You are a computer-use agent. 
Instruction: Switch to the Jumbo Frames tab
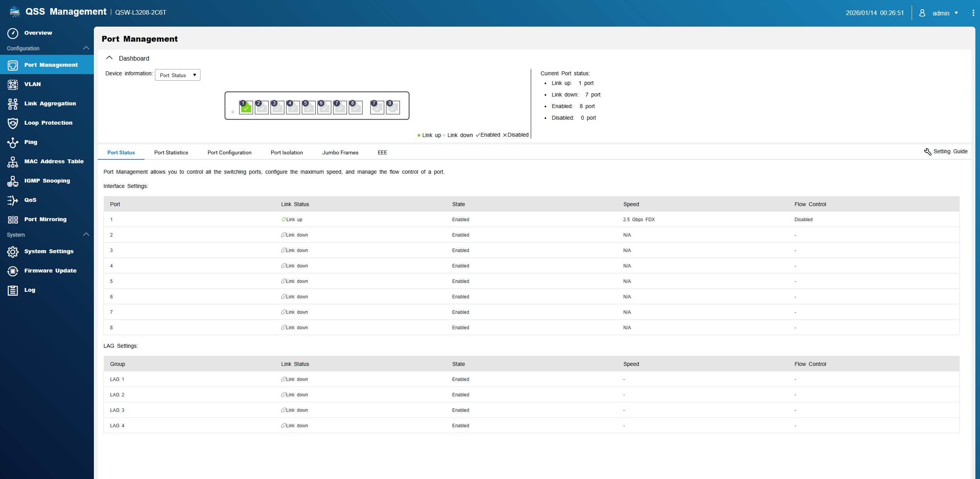pos(340,153)
